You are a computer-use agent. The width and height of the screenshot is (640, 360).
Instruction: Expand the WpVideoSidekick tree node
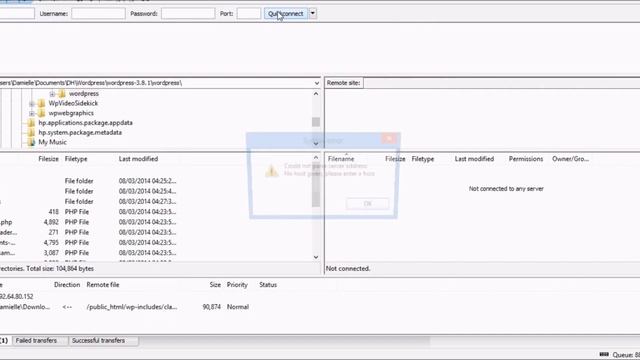coord(32,104)
